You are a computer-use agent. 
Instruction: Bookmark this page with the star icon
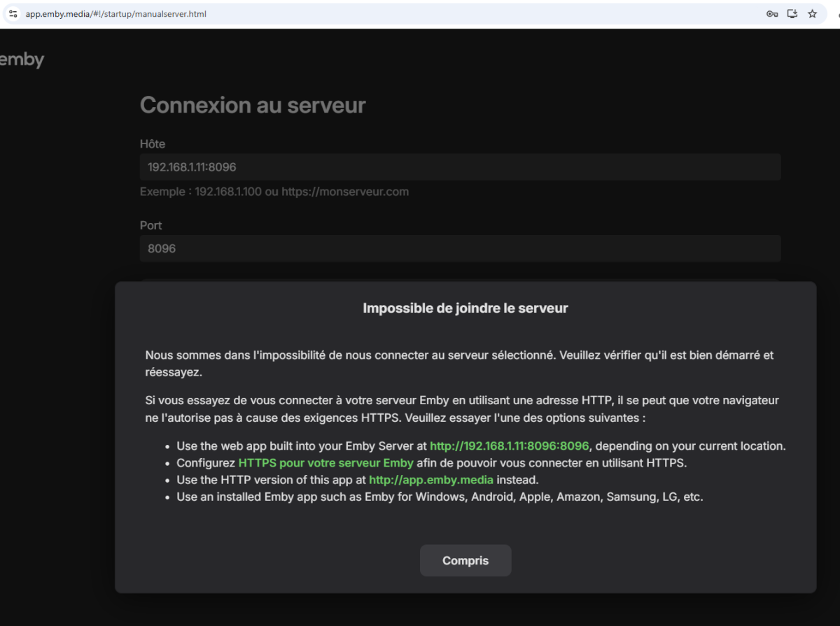point(812,14)
